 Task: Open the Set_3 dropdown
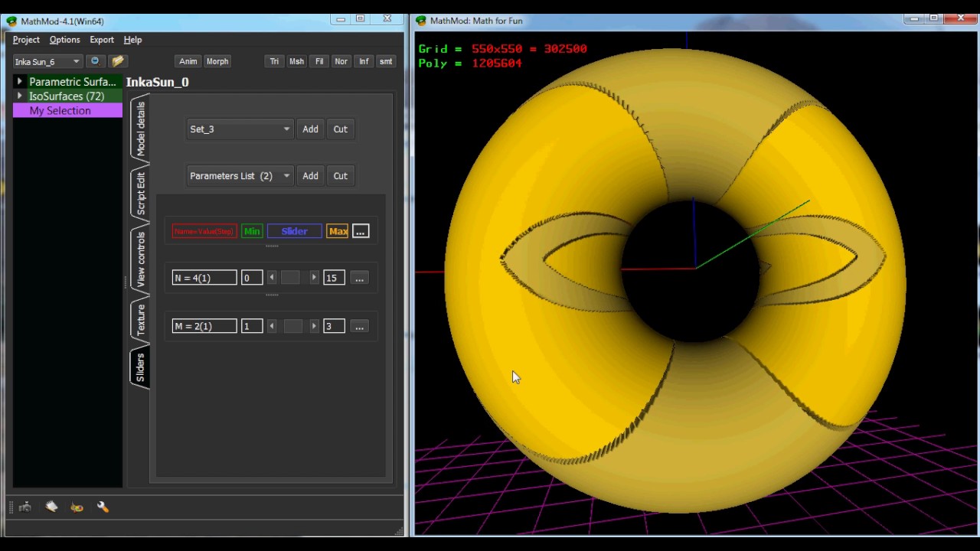click(239, 129)
